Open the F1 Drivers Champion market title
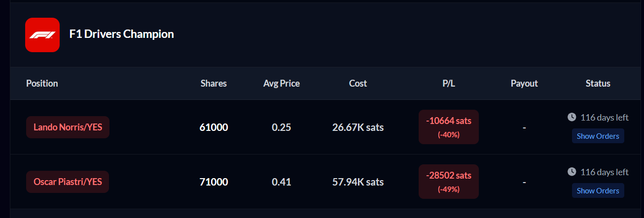The height and width of the screenshot is (218, 644). pos(121,34)
